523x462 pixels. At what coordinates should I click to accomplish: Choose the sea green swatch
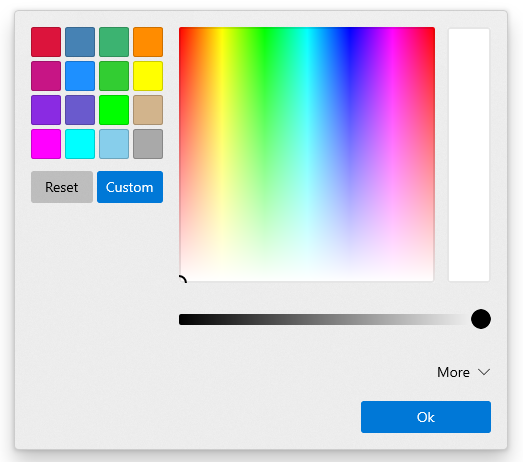(x=114, y=42)
